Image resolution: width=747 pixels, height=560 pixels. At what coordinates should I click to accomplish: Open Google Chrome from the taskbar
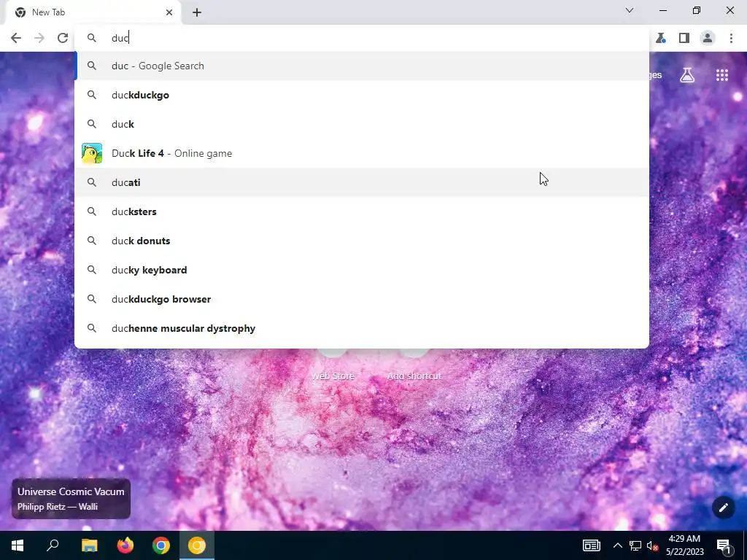(161, 545)
